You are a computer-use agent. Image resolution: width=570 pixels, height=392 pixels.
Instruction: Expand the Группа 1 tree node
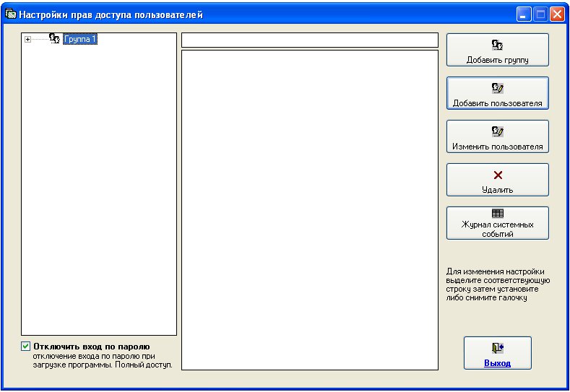click(27, 39)
